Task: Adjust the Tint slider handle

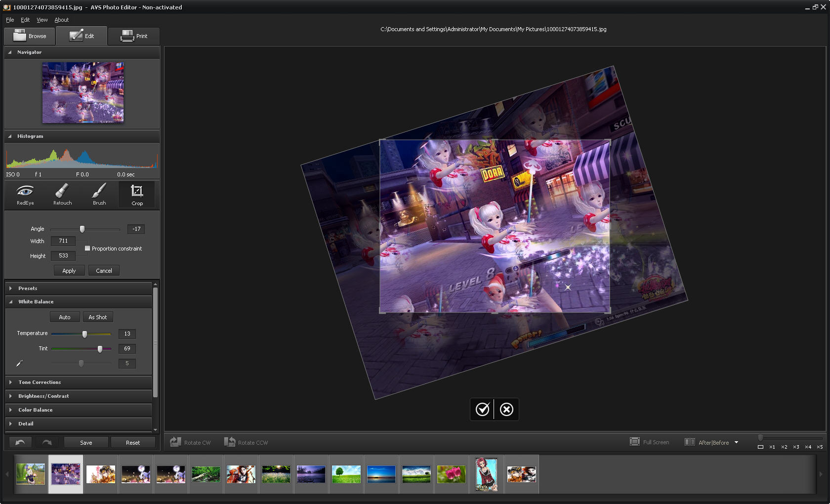Action: (x=100, y=349)
